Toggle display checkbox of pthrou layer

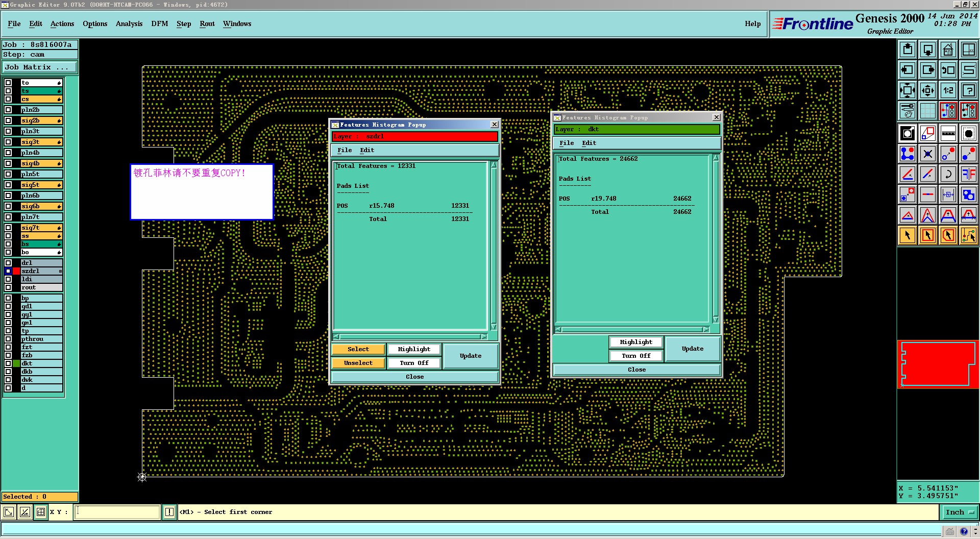click(x=8, y=339)
